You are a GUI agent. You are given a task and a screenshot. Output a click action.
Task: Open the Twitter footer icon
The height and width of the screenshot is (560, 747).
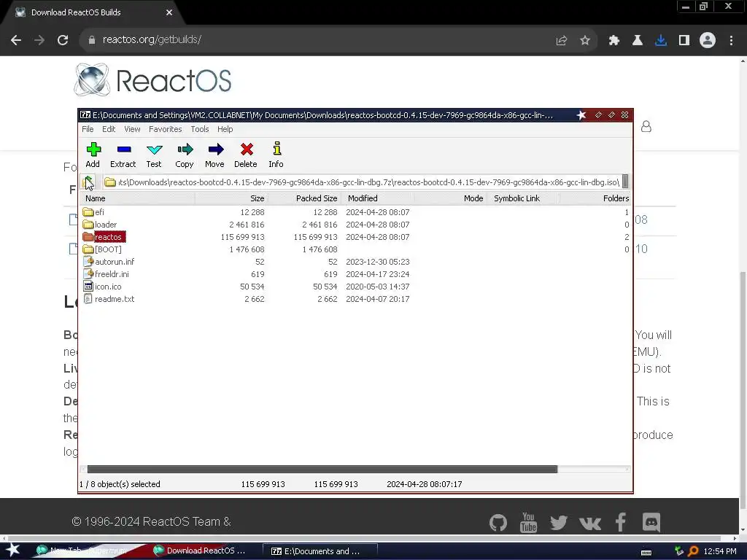coord(559,522)
